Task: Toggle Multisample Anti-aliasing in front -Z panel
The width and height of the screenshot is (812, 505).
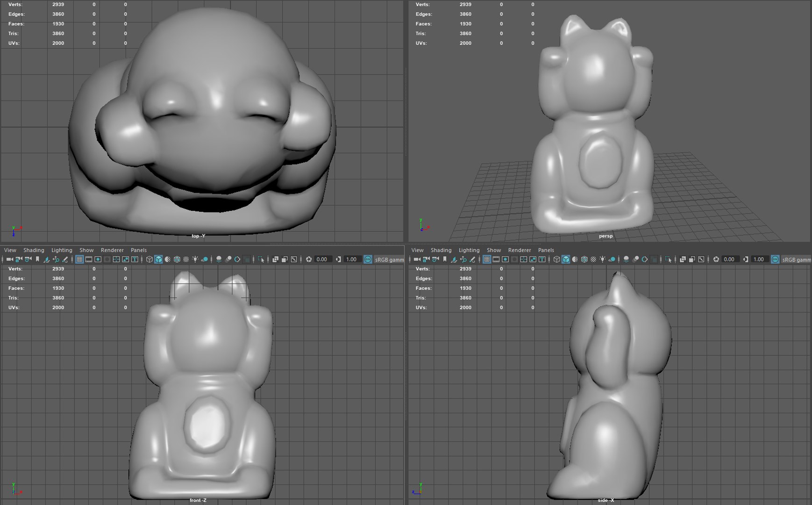Action: coord(237,260)
